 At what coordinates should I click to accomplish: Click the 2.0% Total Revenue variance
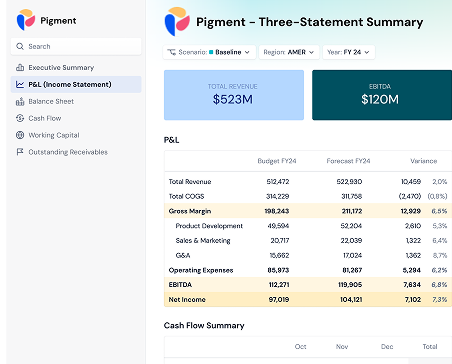tap(440, 182)
